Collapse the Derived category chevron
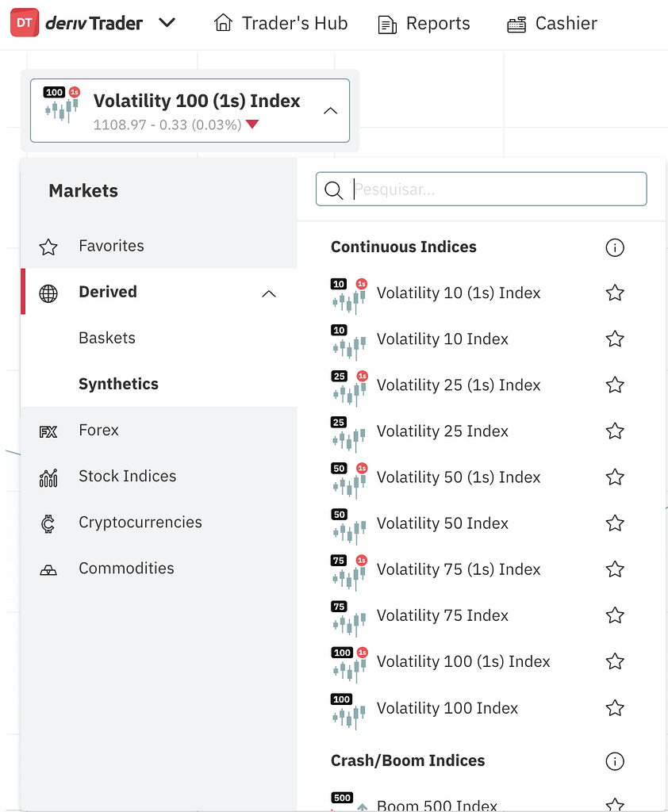This screenshot has height=812, width=668. [x=268, y=293]
